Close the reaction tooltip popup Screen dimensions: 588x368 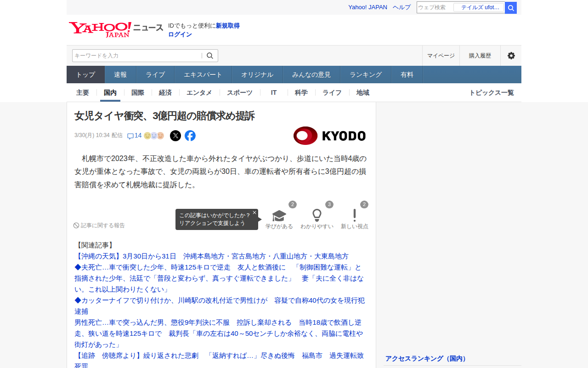click(254, 213)
